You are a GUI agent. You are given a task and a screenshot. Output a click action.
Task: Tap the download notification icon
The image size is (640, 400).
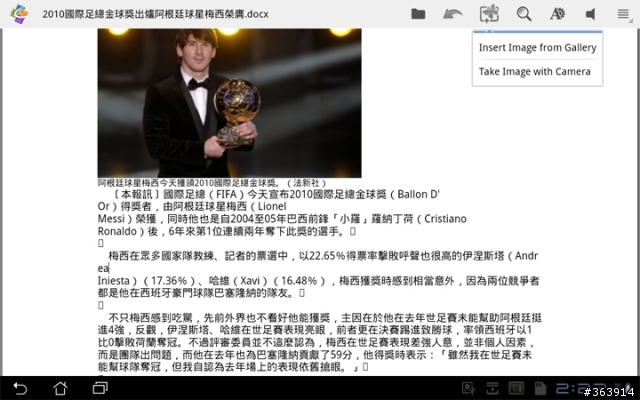coord(492,389)
